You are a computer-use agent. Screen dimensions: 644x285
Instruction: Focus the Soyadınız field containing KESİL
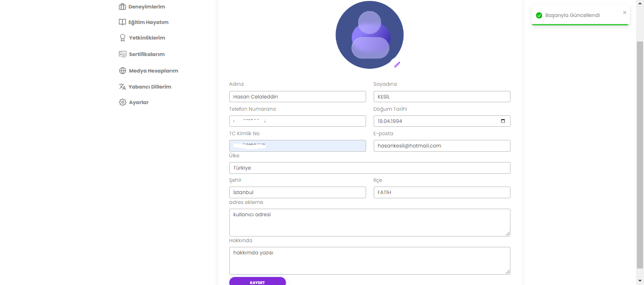[442, 97]
